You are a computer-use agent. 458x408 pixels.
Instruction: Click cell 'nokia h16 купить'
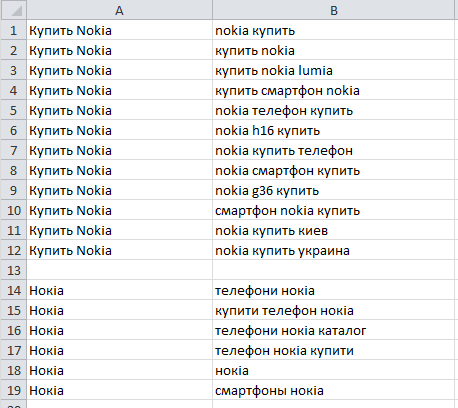333,130
